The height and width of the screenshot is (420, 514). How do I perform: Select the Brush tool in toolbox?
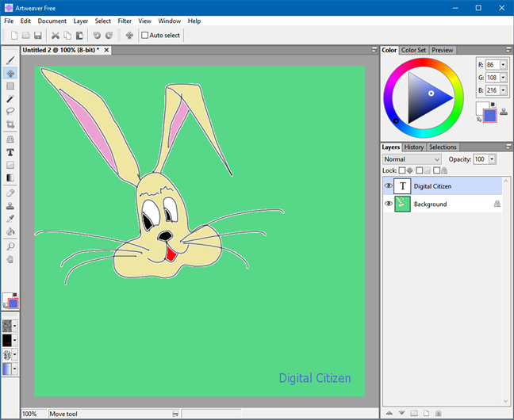pyautogui.click(x=10, y=60)
